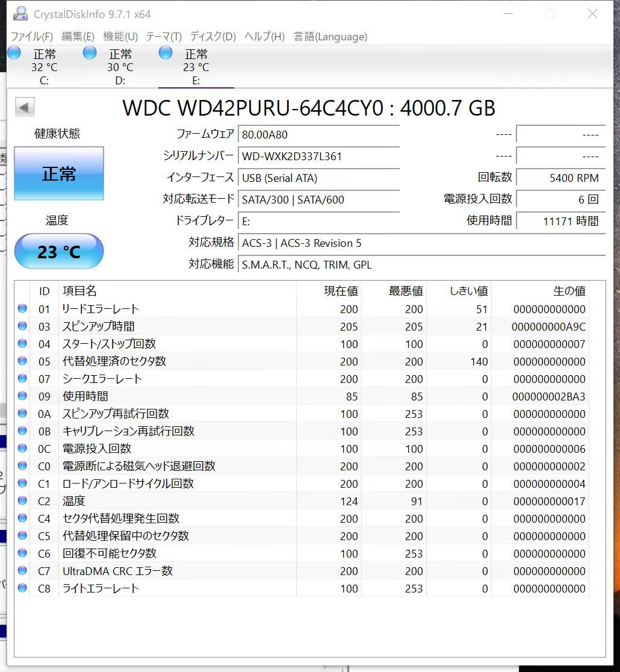Select the C: drive tab at 32 °C
Viewport: 620px width, 672px height.
(x=44, y=67)
